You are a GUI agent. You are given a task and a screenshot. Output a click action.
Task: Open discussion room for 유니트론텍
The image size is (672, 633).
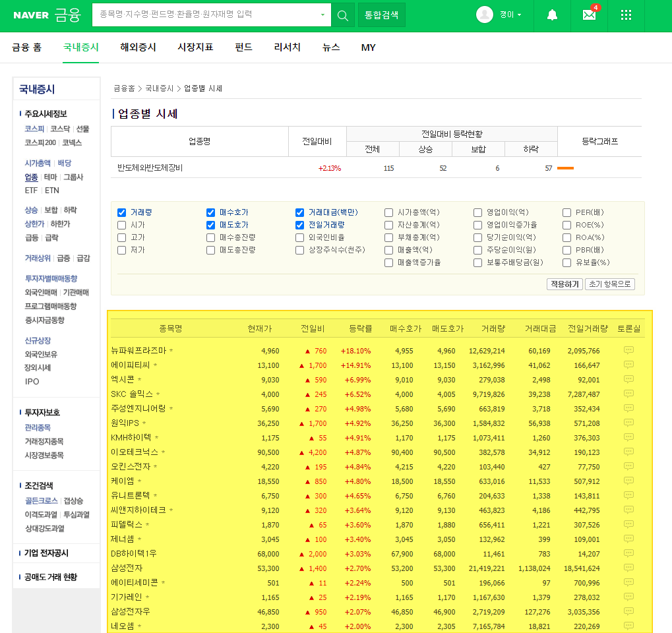pyautogui.click(x=628, y=495)
